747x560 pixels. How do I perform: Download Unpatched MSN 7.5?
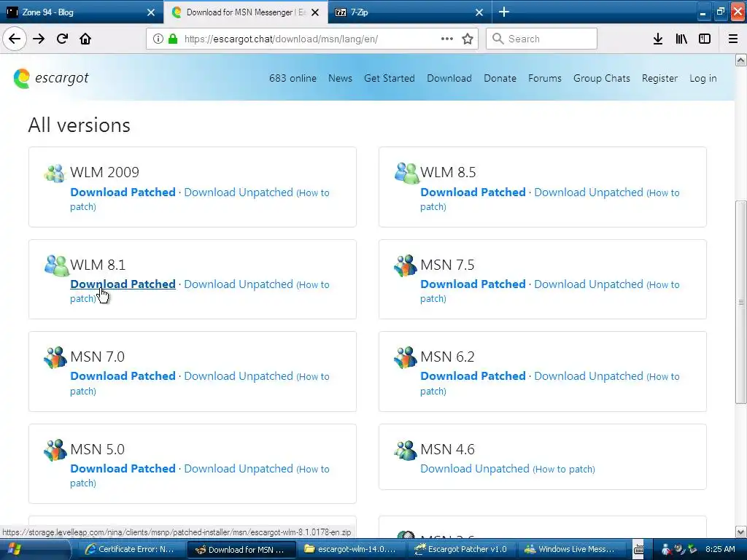point(589,284)
